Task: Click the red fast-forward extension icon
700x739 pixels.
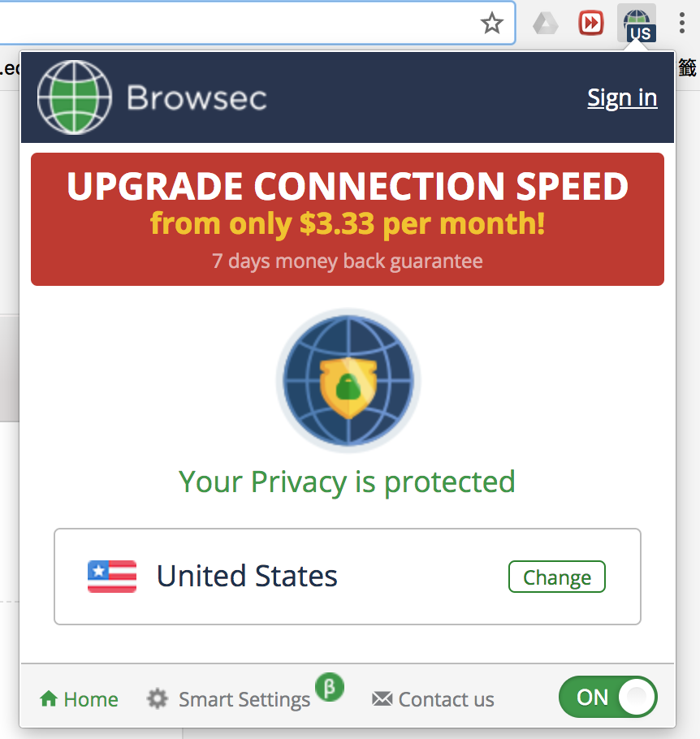Action: [590, 23]
